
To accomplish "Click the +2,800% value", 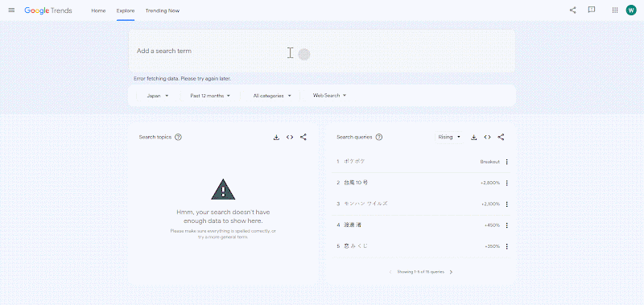I will pyautogui.click(x=490, y=183).
